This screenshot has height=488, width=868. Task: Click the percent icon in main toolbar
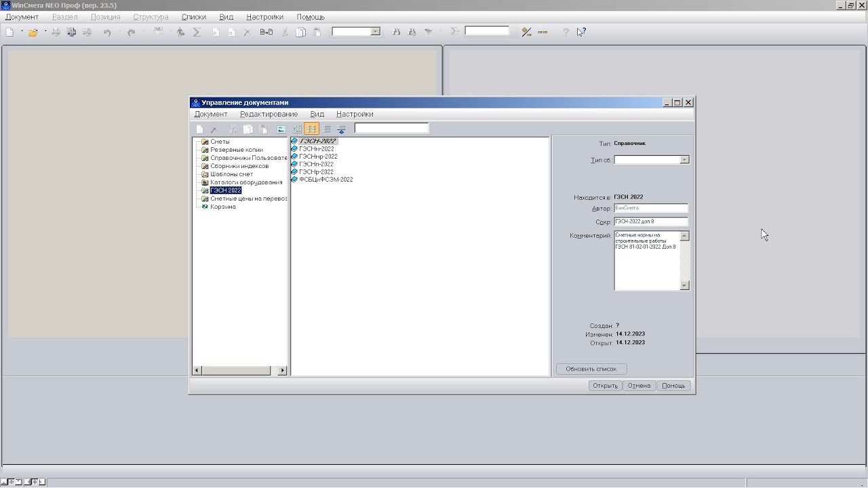click(526, 32)
